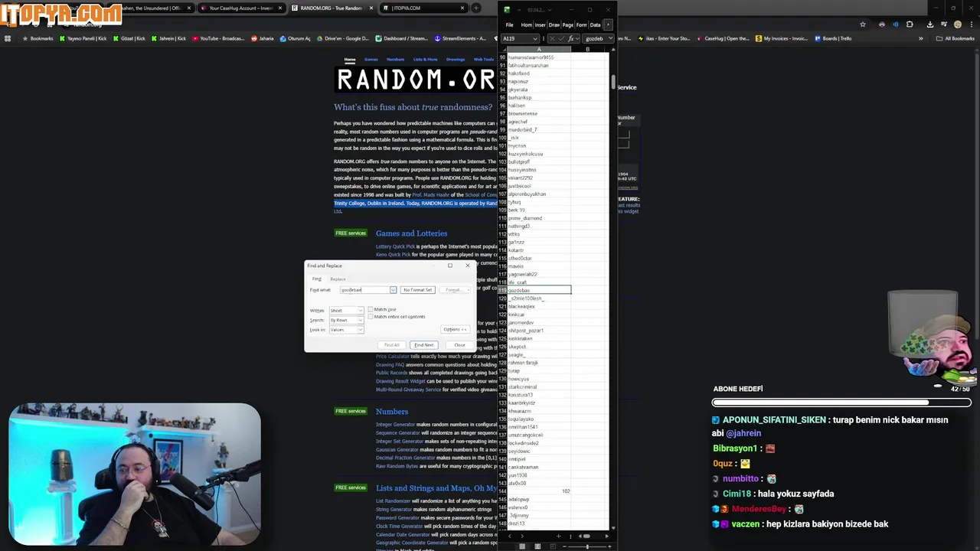Open Jaharia reddit bookmark
The width and height of the screenshot is (980, 551).
[262, 38]
